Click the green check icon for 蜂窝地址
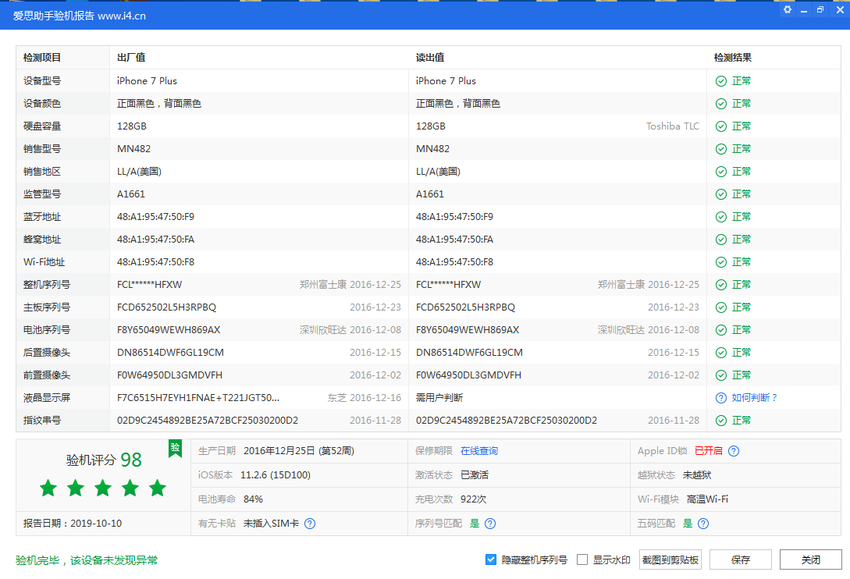Screen dimensions: 850x579 pos(721,240)
